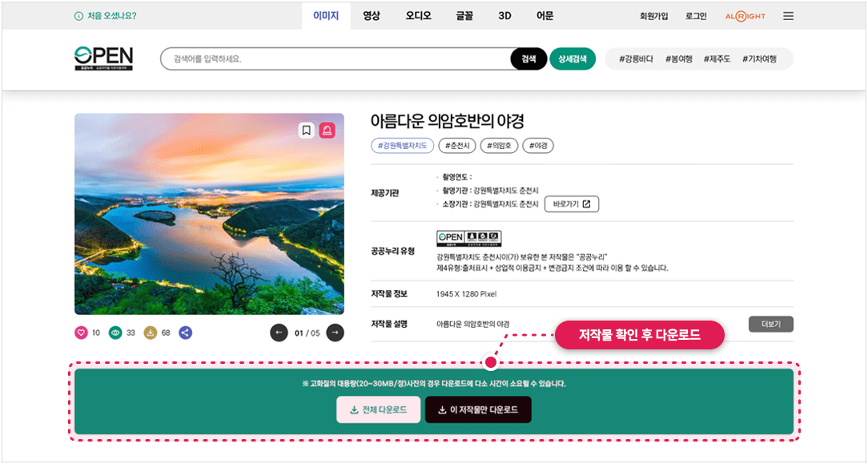Select the 3D menu item
Viewport: 868px width, 464px height.
coord(504,14)
